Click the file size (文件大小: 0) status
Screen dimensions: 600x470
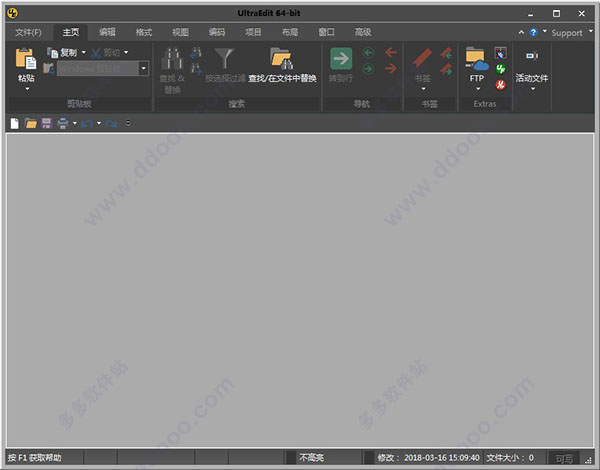tap(510, 458)
